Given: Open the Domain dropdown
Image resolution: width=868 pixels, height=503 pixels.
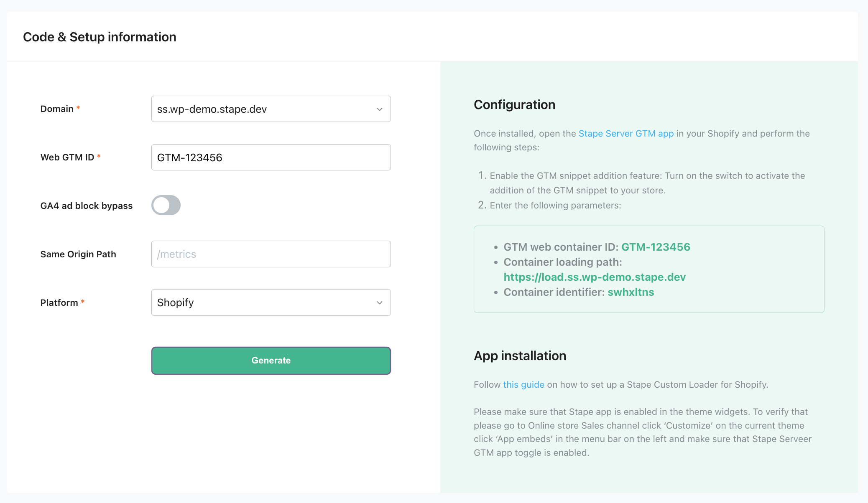Looking at the screenshot, I should click(271, 109).
